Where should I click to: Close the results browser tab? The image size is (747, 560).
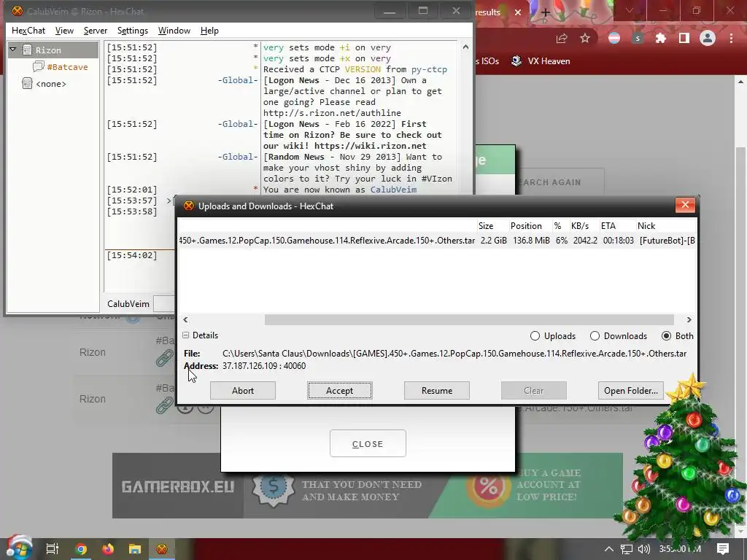pos(518,12)
